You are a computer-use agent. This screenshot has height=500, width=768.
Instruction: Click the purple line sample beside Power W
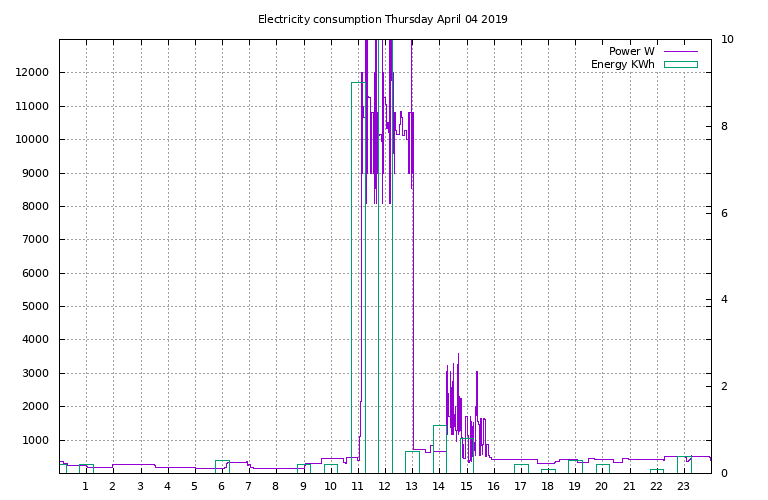681,51
